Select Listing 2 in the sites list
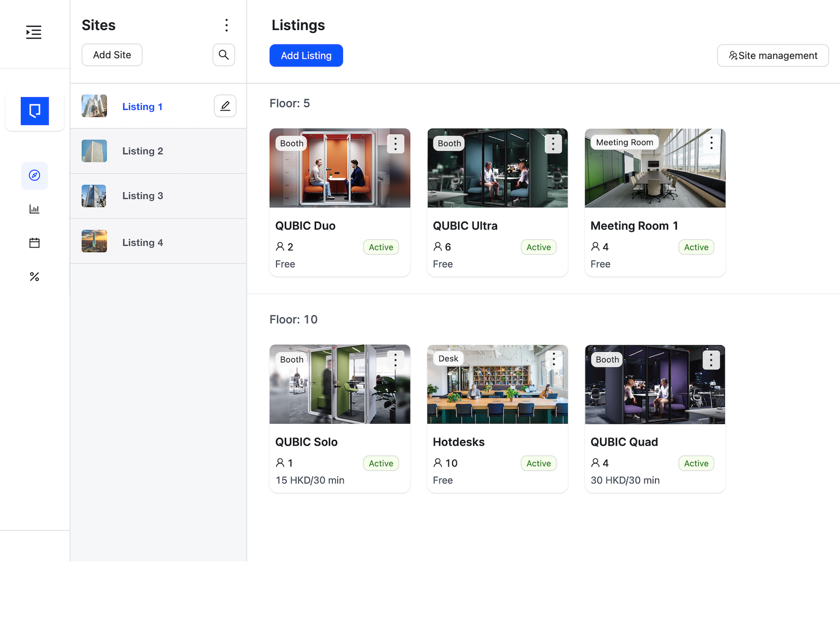Image resolution: width=840 pixels, height=630 pixels. (x=142, y=151)
